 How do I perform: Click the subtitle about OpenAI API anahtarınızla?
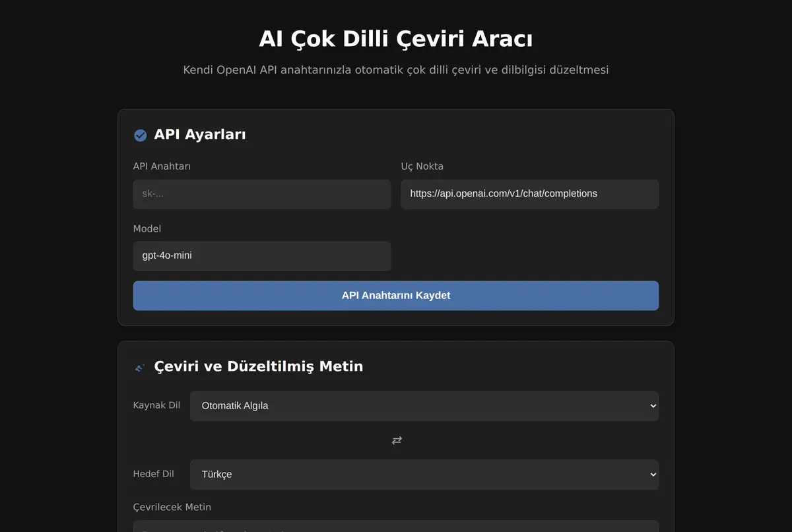[x=396, y=69]
